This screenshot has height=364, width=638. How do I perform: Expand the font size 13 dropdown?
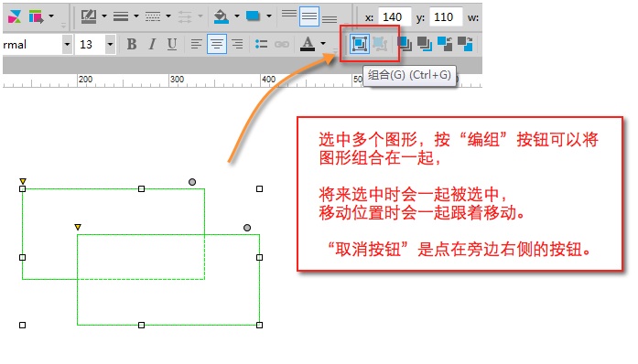coord(110,44)
